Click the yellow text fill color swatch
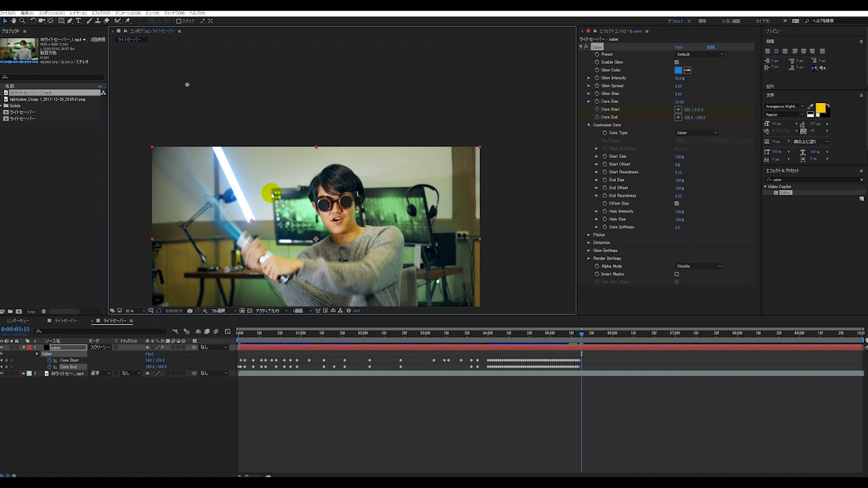This screenshot has width=868, height=488. [x=821, y=108]
